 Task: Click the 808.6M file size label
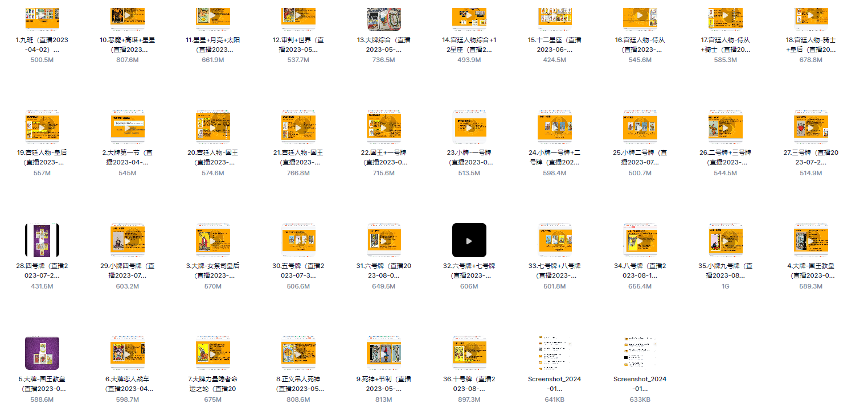coord(298,399)
